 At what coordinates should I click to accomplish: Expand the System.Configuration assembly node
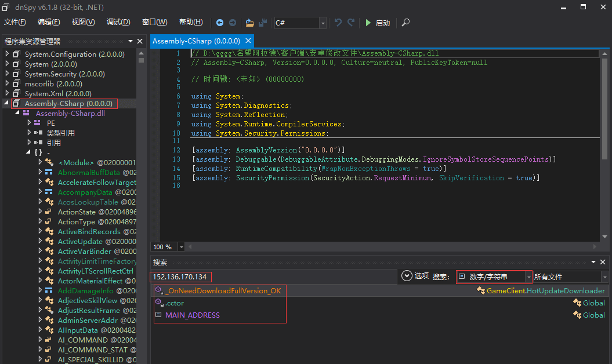tap(8, 54)
